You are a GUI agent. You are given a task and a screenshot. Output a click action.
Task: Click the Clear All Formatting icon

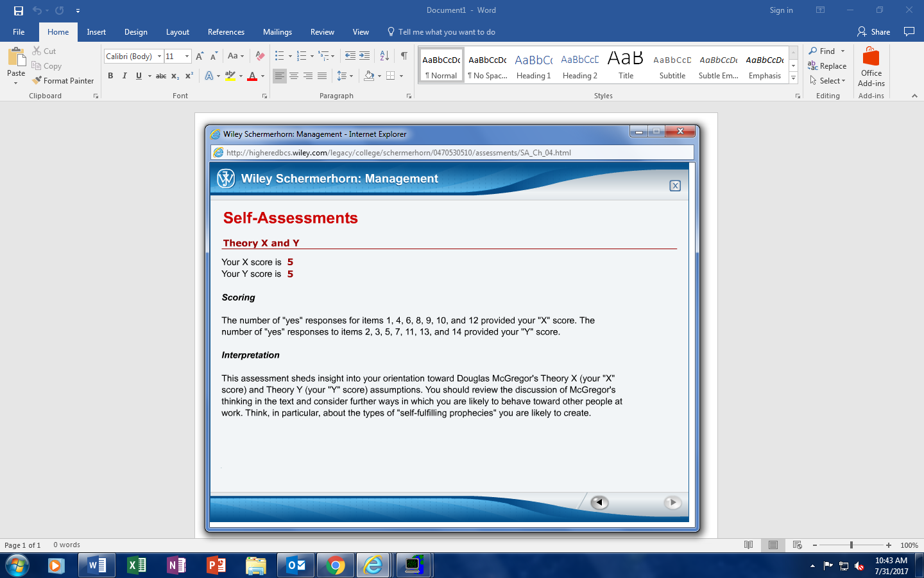coord(260,56)
